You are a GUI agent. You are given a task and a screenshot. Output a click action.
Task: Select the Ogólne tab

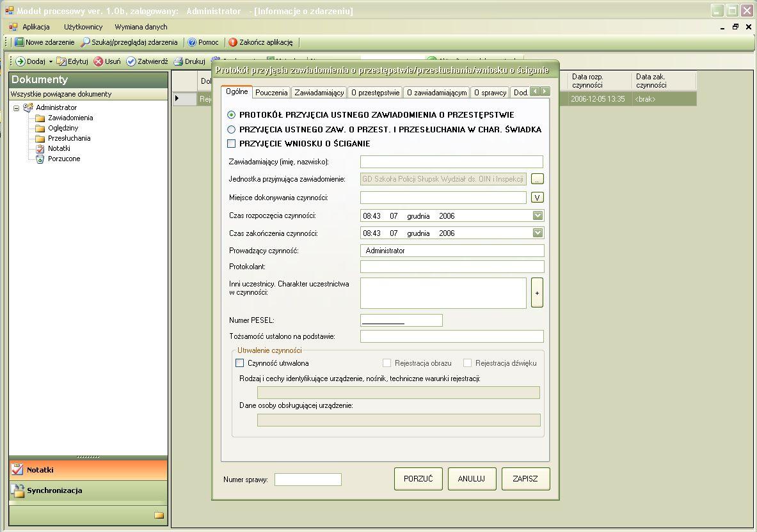pyautogui.click(x=237, y=91)
